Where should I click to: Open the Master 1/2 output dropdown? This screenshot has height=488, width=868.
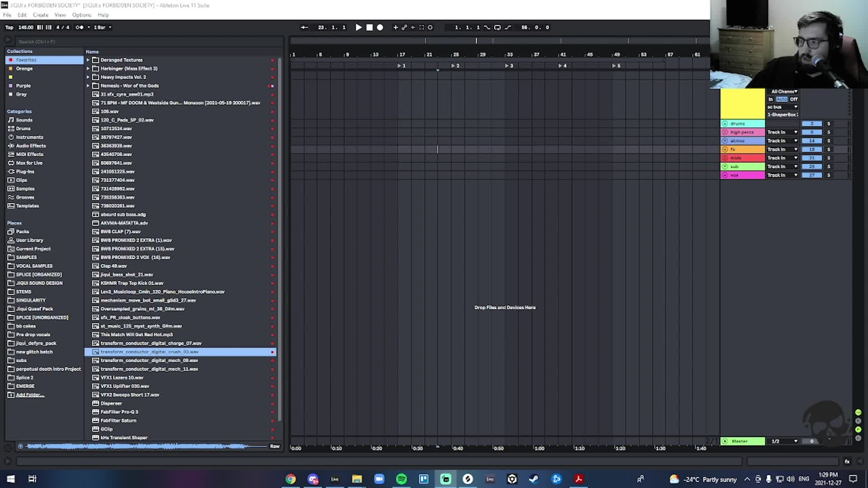coord(784,441)
